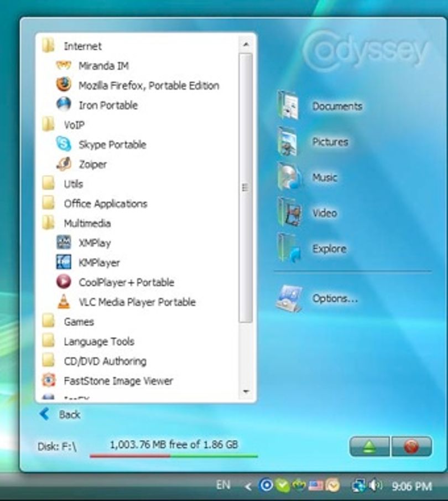Click the green eject drive button
The height and width of the screenshot is (501, 448).
click(369, 446)
